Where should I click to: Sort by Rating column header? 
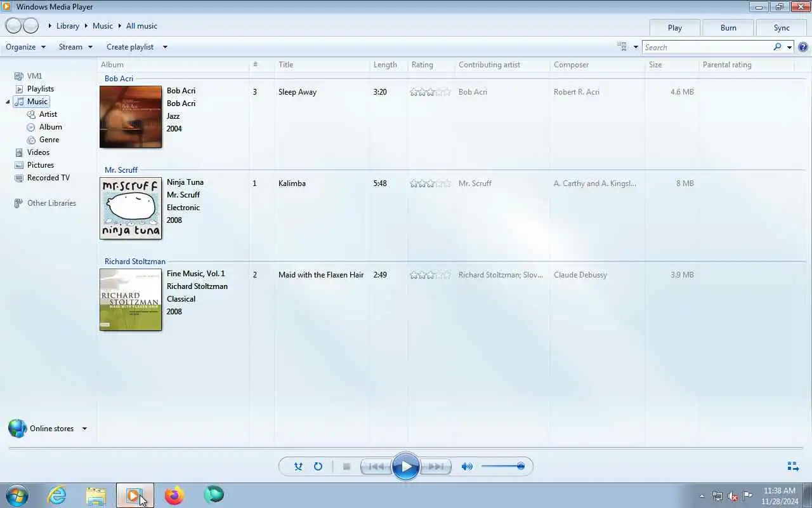(431, 65)
